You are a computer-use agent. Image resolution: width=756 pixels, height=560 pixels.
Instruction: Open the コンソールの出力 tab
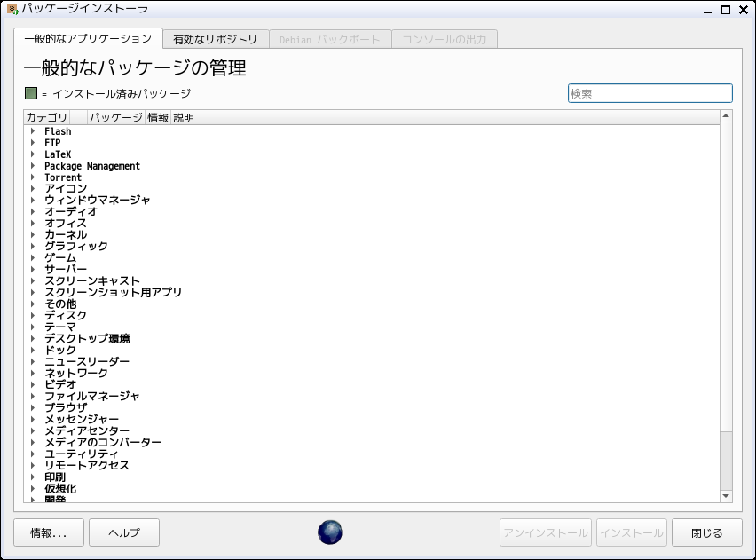(445, 40)
